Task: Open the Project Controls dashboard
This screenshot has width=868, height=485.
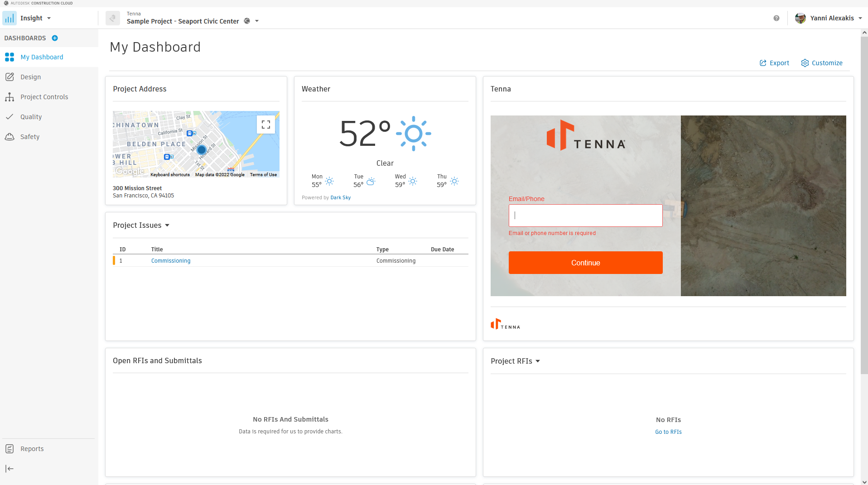Action: tap(49, 97)
